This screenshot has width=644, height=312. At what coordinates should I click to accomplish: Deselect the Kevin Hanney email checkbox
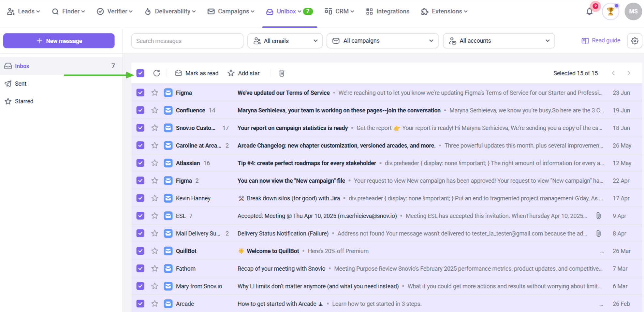pyautogui.click(x=140, y=198)
